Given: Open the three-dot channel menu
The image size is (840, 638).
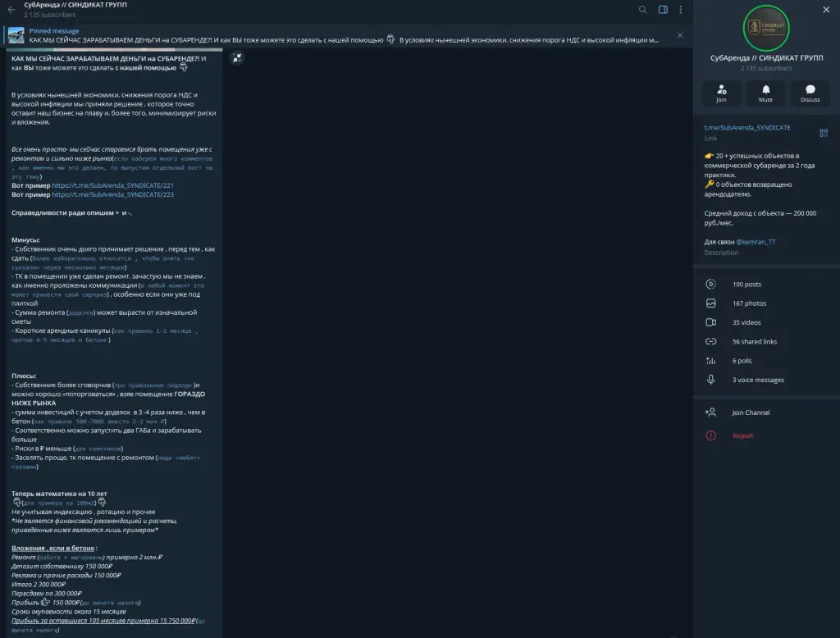Looking at the screenshot, I should tap(680, 10).
